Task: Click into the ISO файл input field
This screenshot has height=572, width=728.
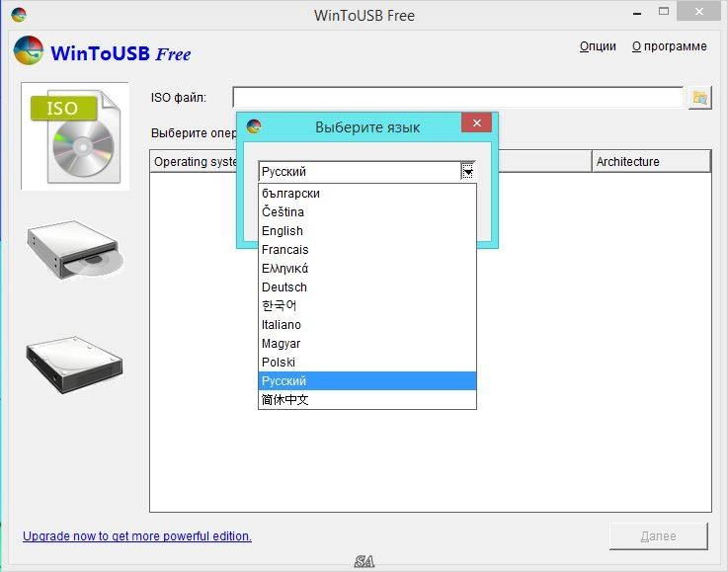Action: click(x=457, y=98)
